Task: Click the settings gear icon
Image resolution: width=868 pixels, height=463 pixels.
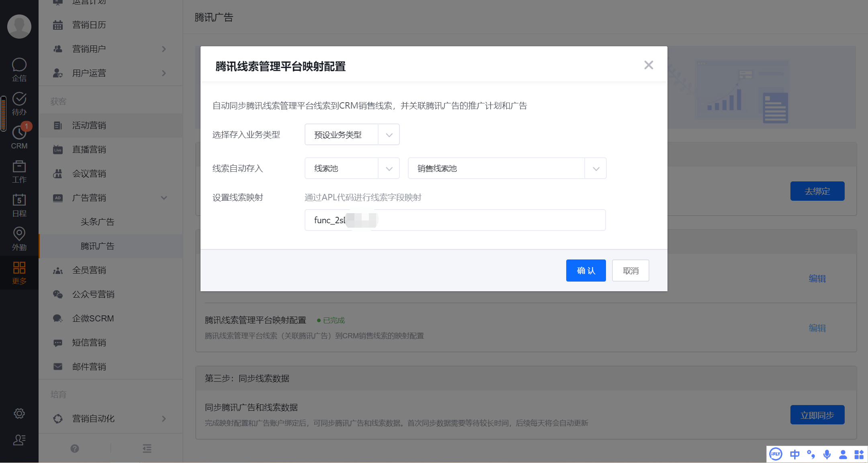Action: [19, 413]
